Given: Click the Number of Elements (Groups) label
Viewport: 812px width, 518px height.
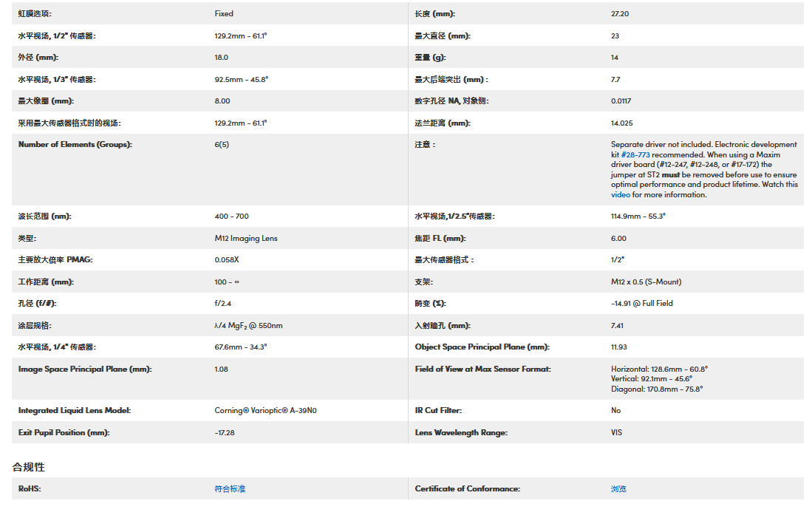Looking at the screenshot, I should 75,144.
